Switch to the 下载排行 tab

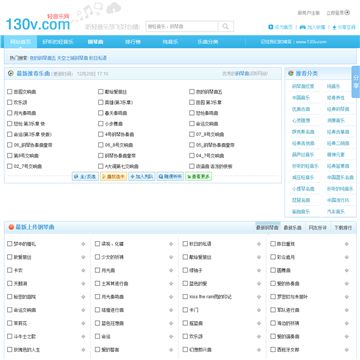[343, 228]
